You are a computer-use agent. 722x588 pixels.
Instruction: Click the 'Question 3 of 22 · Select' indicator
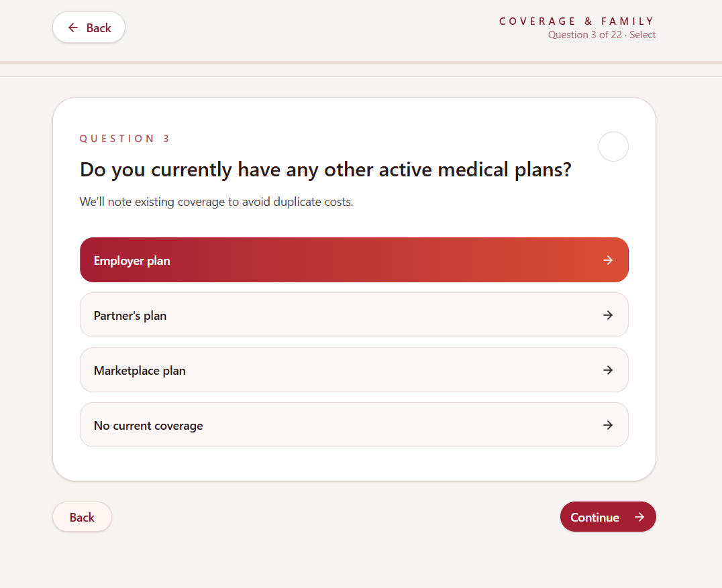tap(602, 35)
